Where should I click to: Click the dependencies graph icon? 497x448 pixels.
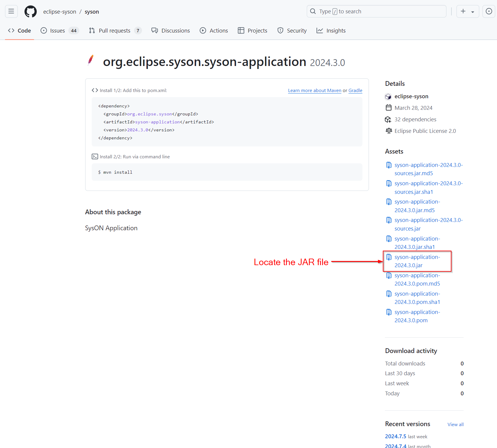pos(388,119)
